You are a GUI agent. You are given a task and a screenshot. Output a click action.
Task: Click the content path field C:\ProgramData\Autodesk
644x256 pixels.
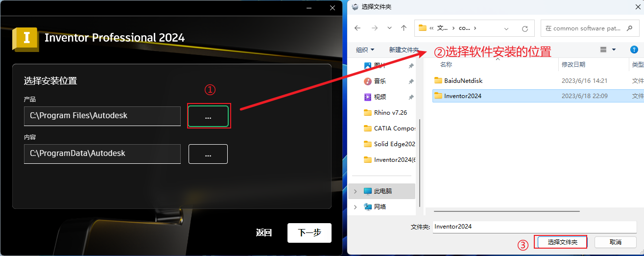tap(102, 154)
